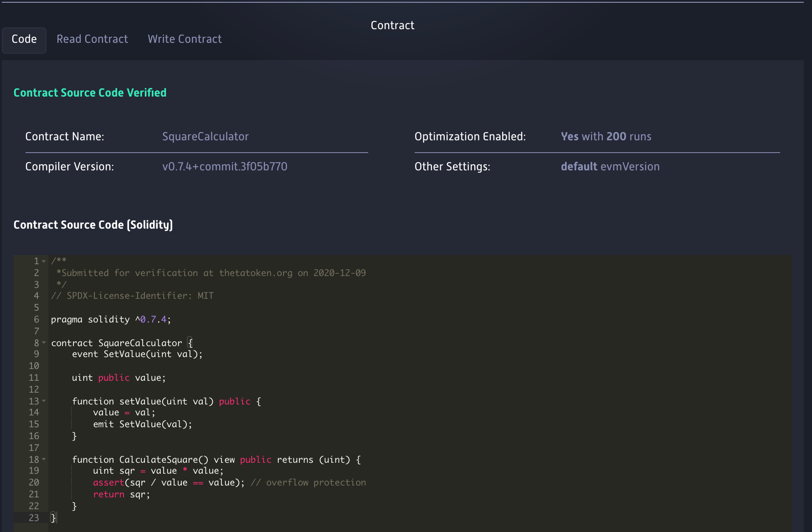Fold the CalculateSquare function at line 18
The width and height of the screenshot is (812, 532).
click(44, 460)
